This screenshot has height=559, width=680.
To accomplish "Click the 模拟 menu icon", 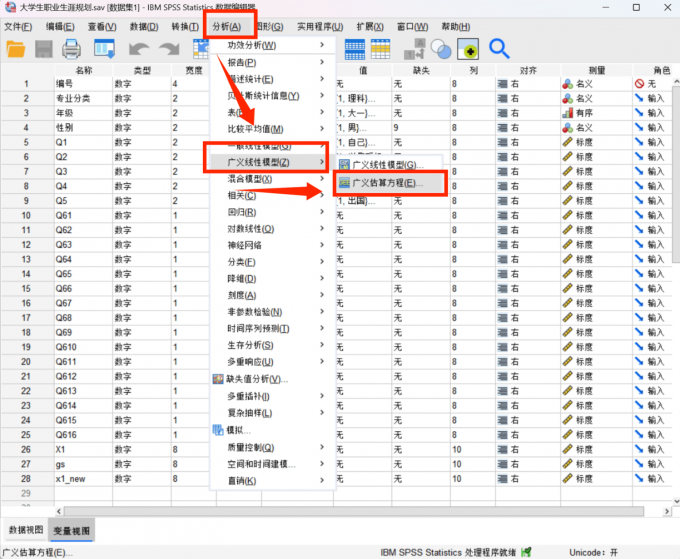I will coord(218,430).
